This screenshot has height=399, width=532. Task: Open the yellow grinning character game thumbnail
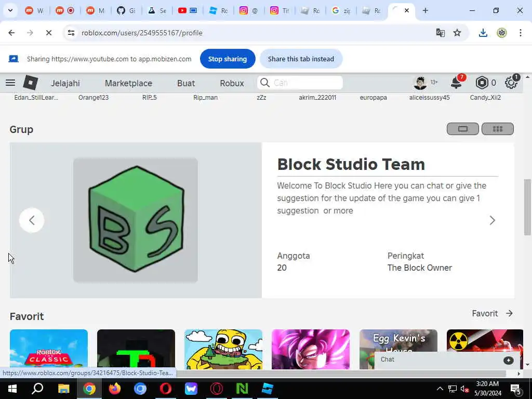coord(223,349)
